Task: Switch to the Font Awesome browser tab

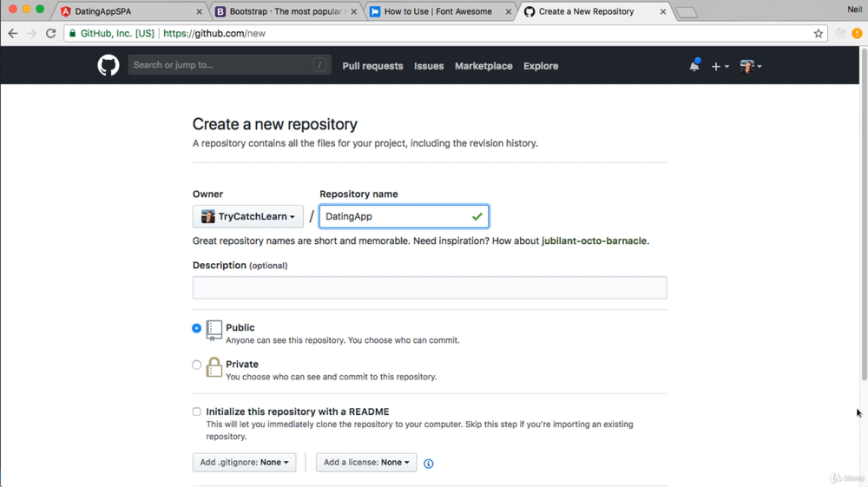Action: [438, 12]
